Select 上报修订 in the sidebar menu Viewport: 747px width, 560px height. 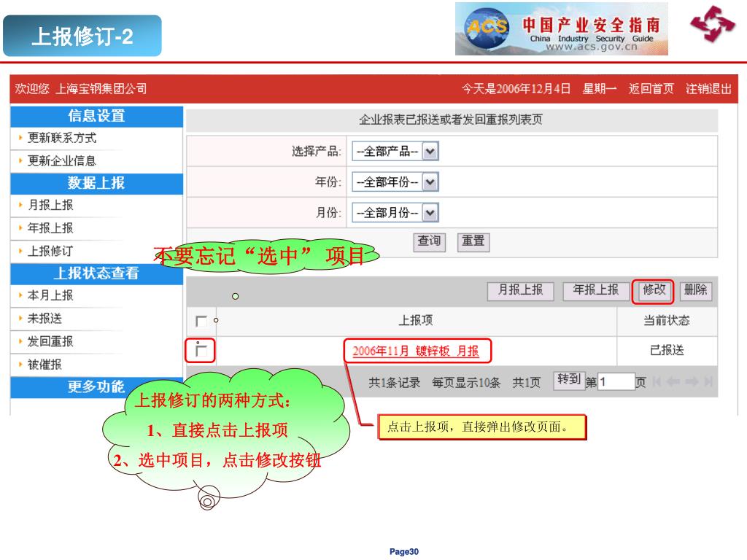click(50, 251)
